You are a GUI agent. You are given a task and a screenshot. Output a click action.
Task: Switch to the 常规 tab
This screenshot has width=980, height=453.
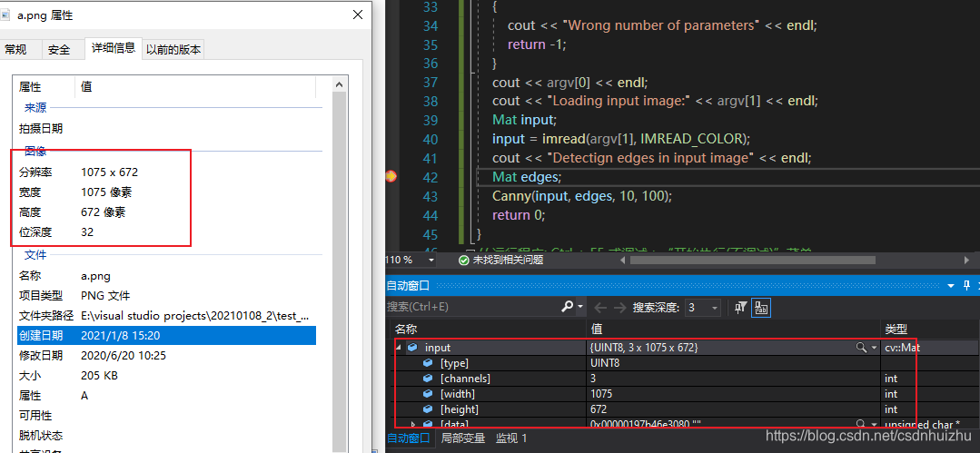[15, 49]
